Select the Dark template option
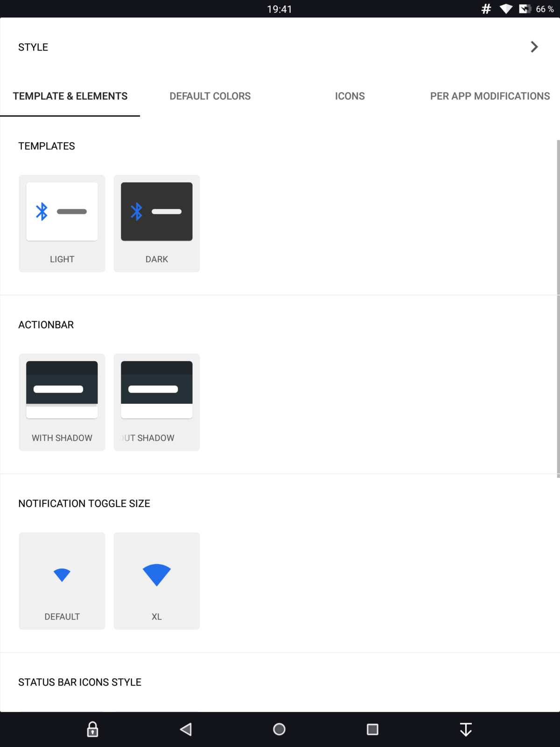This screenshot has height=747, width=560. coord(157,224)
